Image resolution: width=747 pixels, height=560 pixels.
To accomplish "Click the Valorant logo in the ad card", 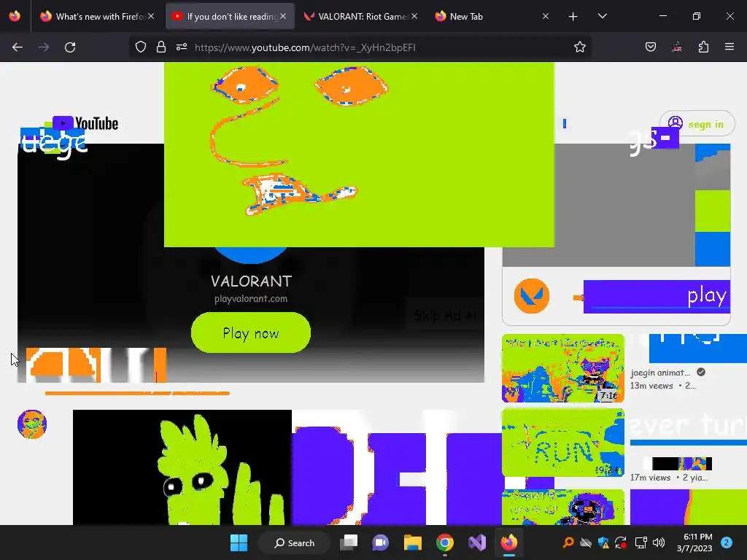I will click(532, 296).
